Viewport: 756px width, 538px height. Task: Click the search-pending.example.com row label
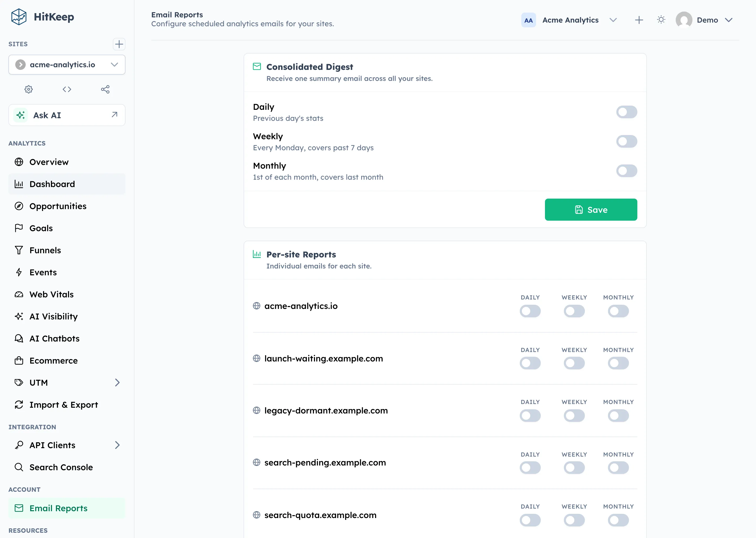click(x=325, y=462)
